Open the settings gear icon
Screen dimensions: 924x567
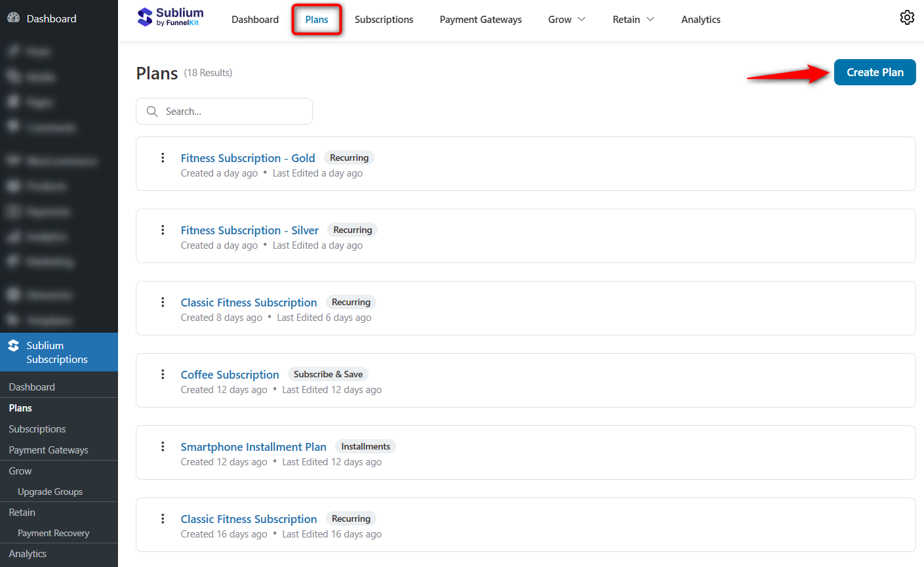906,18
